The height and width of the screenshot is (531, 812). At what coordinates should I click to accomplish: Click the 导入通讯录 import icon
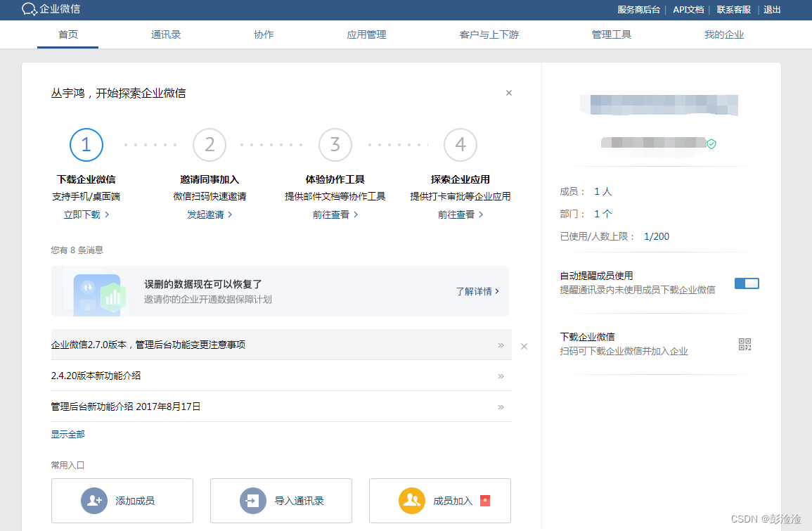(252, 501)
